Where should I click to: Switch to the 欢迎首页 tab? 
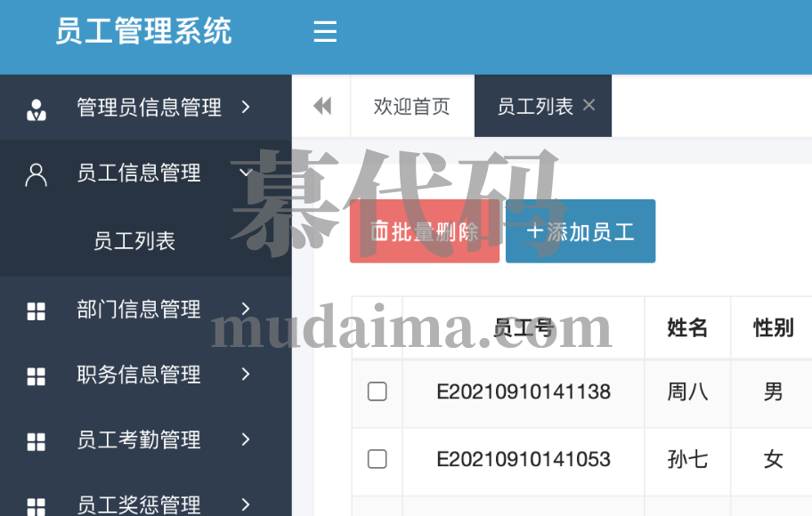tap(411, 107)
